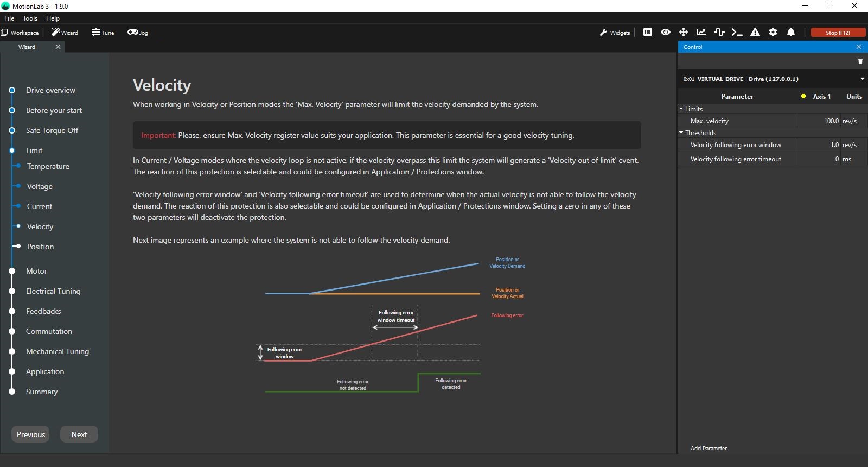Click the Next wizard button
This screenshot has width=868, height=467.
click(x=79, y=434)
